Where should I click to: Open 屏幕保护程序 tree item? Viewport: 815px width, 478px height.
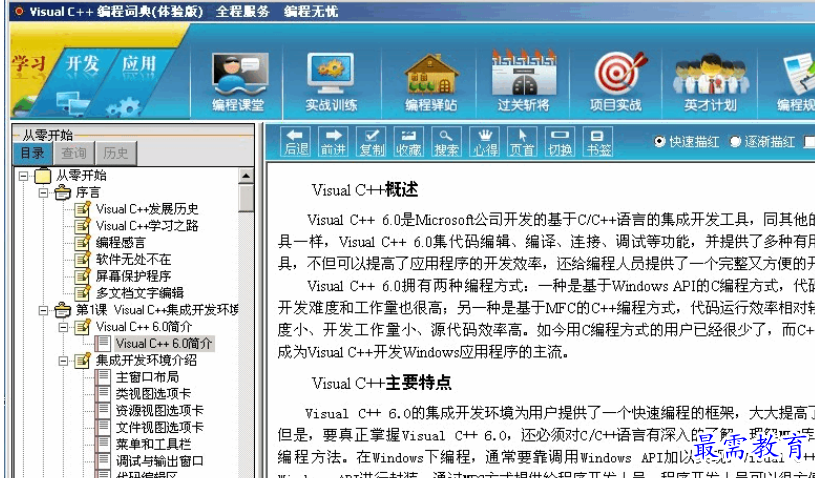(134, 276)
